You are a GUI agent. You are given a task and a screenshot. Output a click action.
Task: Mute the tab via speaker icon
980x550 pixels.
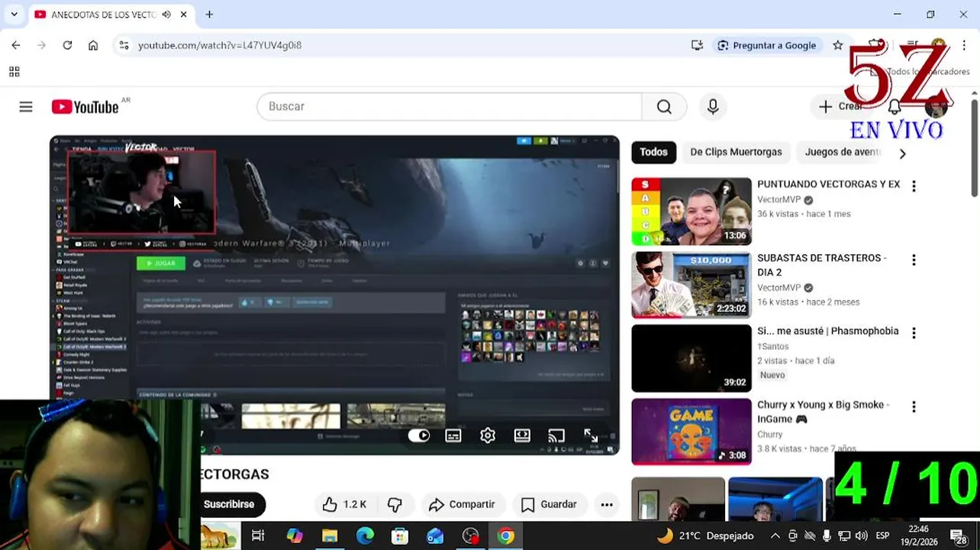(x=166, y=15)
